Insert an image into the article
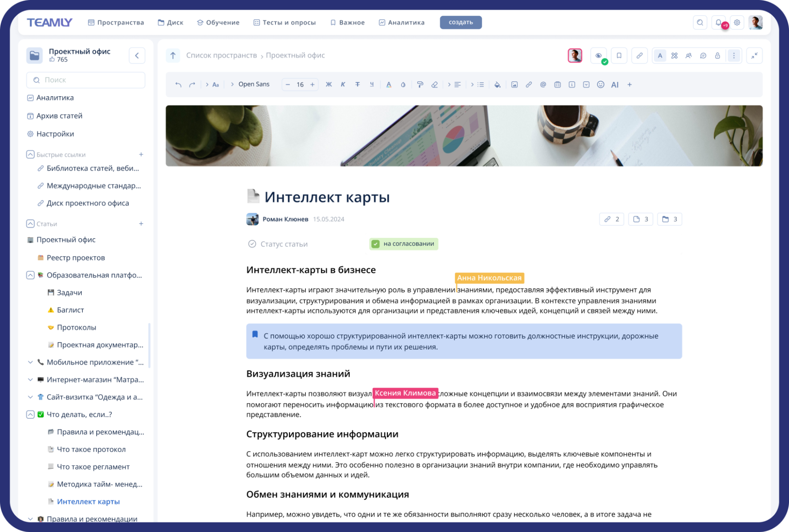789x532 pixels. tap(514, 84)
